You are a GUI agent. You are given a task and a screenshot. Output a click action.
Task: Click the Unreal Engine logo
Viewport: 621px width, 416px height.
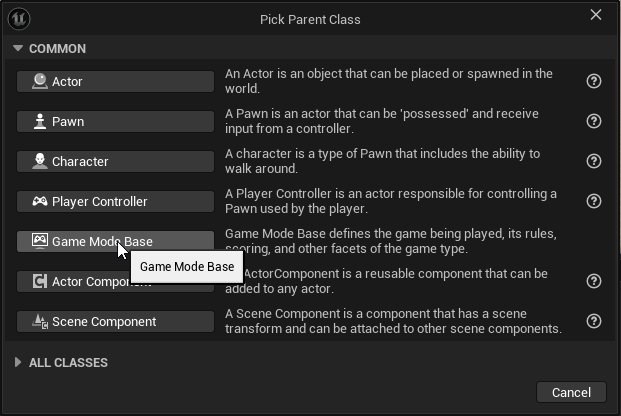coord(19,18)
